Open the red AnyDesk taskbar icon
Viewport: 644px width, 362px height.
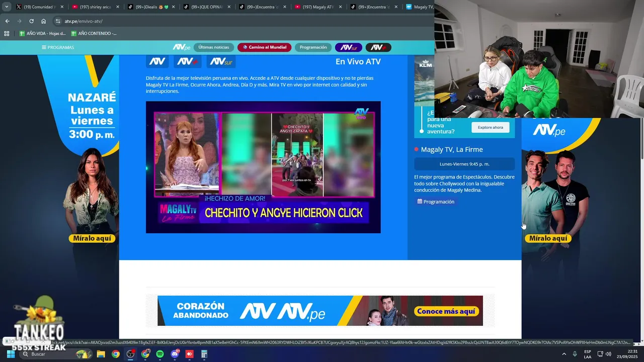[x=190, y=354]
